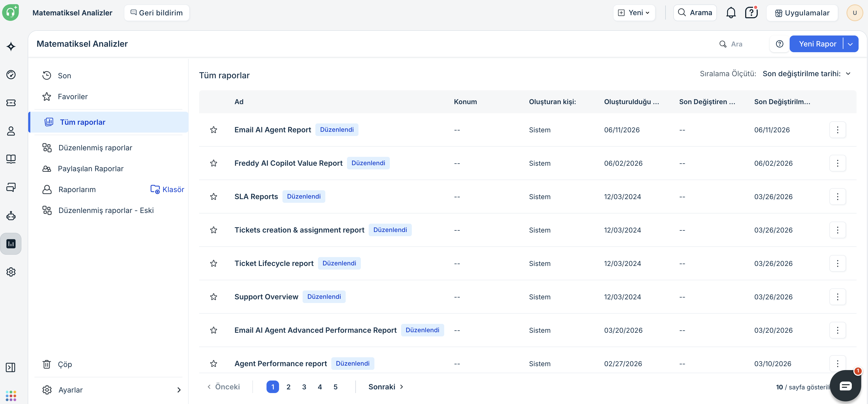868x404 pixels.
Task: Open the SLA Reports report name
Action: [256, 197]
